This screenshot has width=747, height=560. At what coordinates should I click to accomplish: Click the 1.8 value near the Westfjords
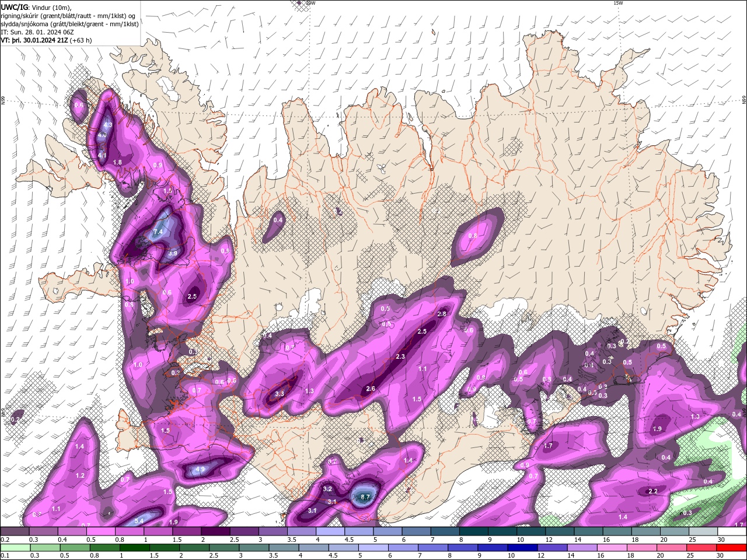117,162
